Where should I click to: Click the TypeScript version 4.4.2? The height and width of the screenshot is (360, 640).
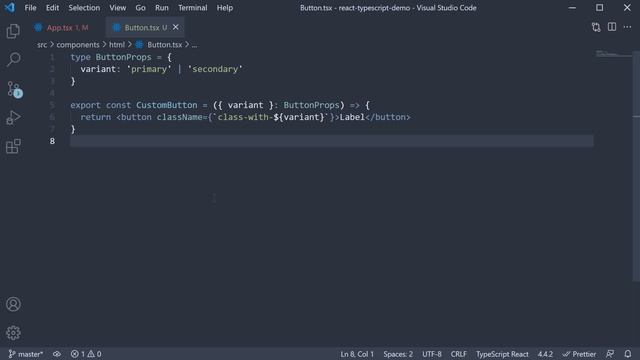coord(545,354)
